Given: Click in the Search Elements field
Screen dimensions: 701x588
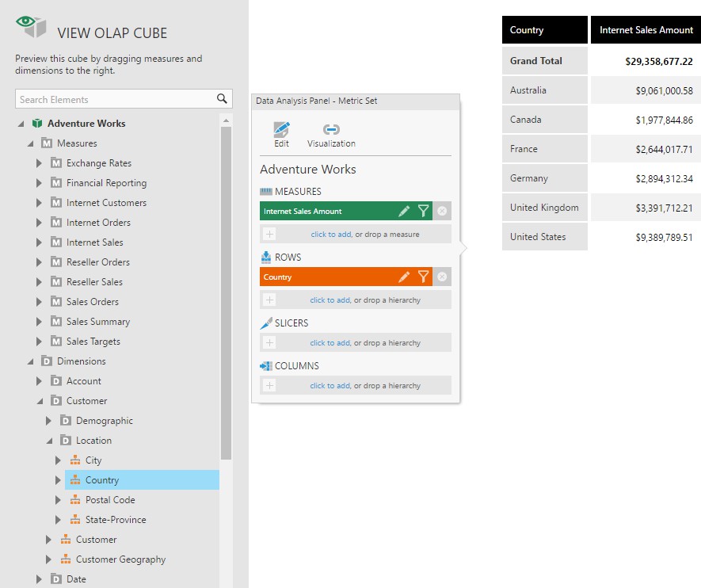Looking at the screenshot, I should pyautogui.click(x=115, y=99).
